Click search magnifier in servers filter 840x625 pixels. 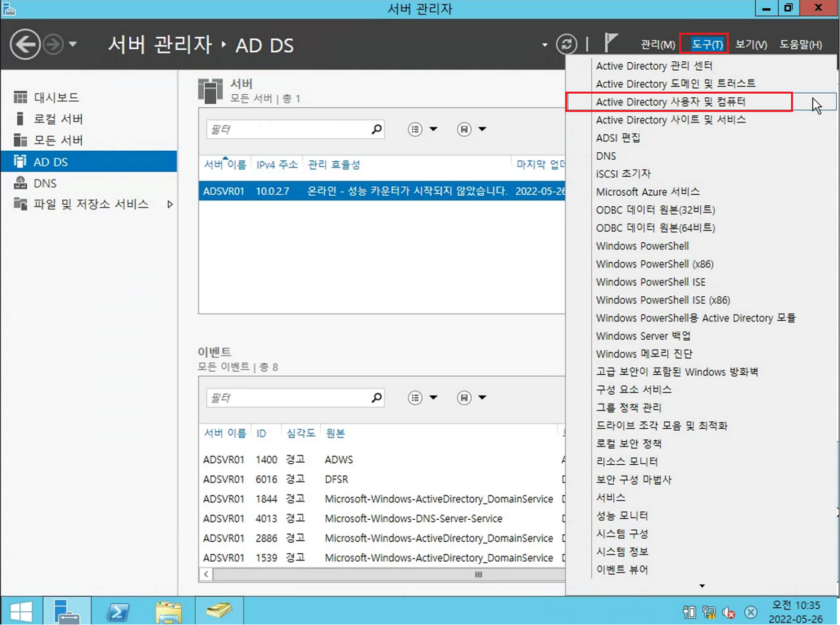click(377, 129)
